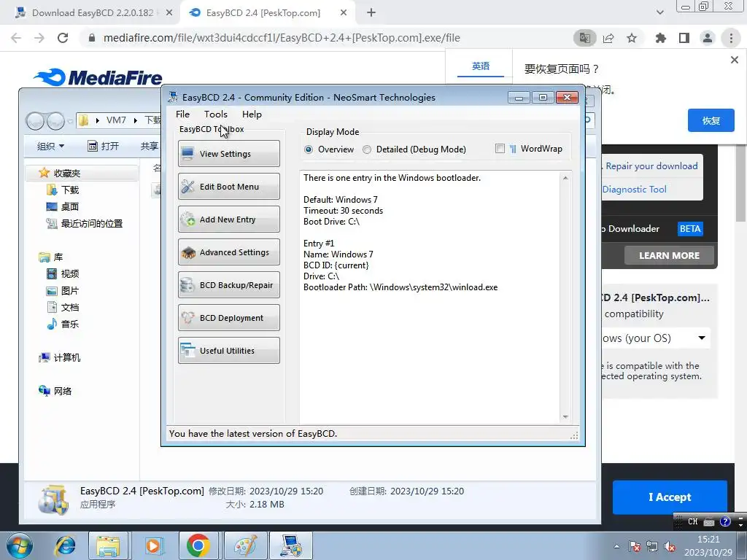
Task: Open Chrome extensions puzzle icon
Action: click(661, 38)
